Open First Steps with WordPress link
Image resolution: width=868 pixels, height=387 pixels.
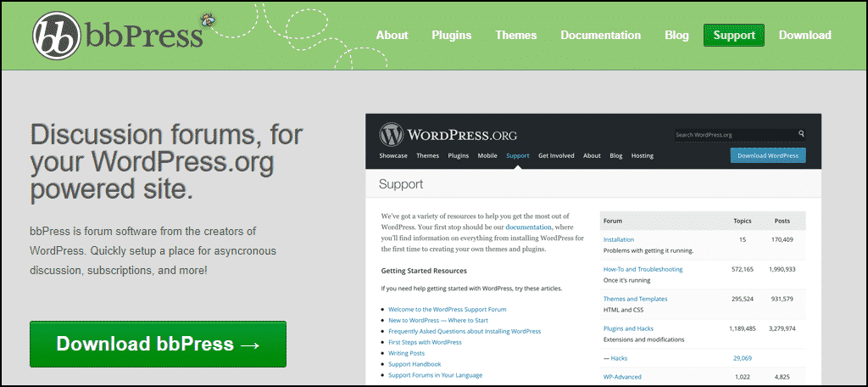click(x=425, y=342)
